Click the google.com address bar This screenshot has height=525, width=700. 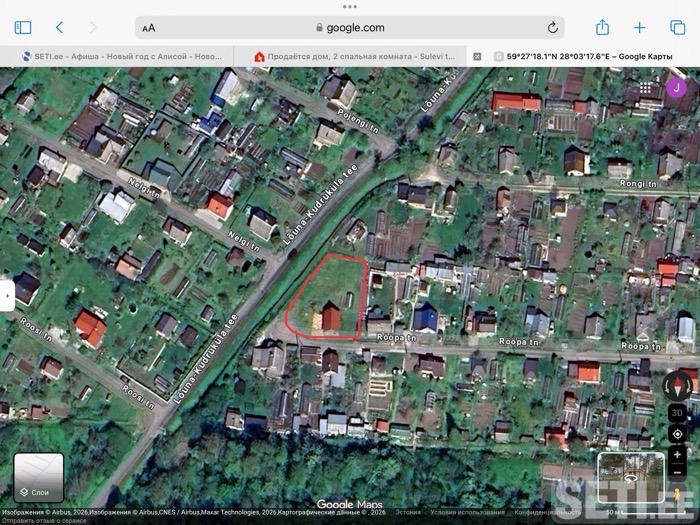(350, 28)
